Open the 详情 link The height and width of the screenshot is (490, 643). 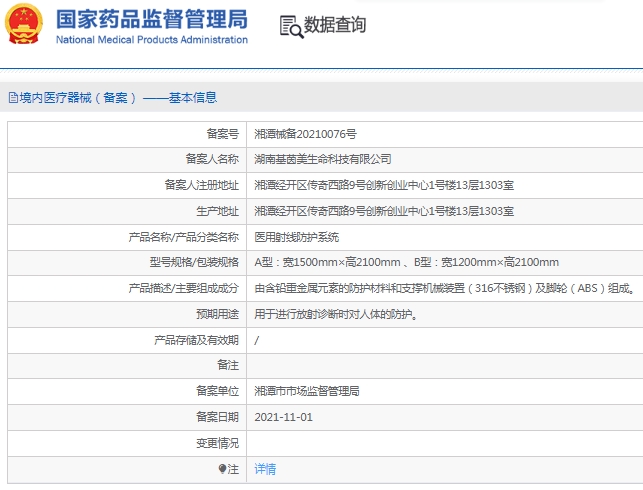(265, 469)
